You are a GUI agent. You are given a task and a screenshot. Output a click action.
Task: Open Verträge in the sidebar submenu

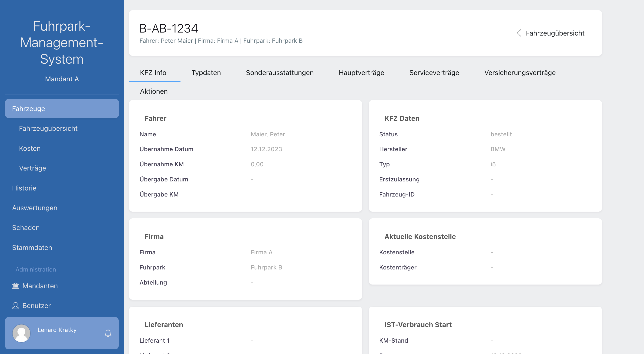[x=33, y=168]
